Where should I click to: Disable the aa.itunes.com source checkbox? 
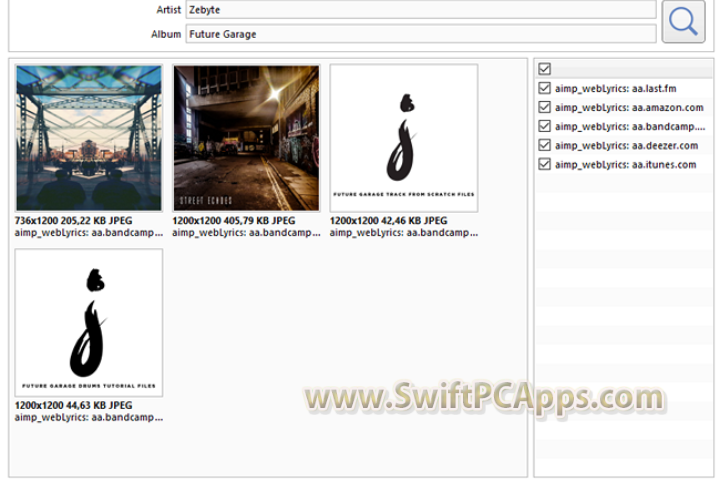coord(544,164)
